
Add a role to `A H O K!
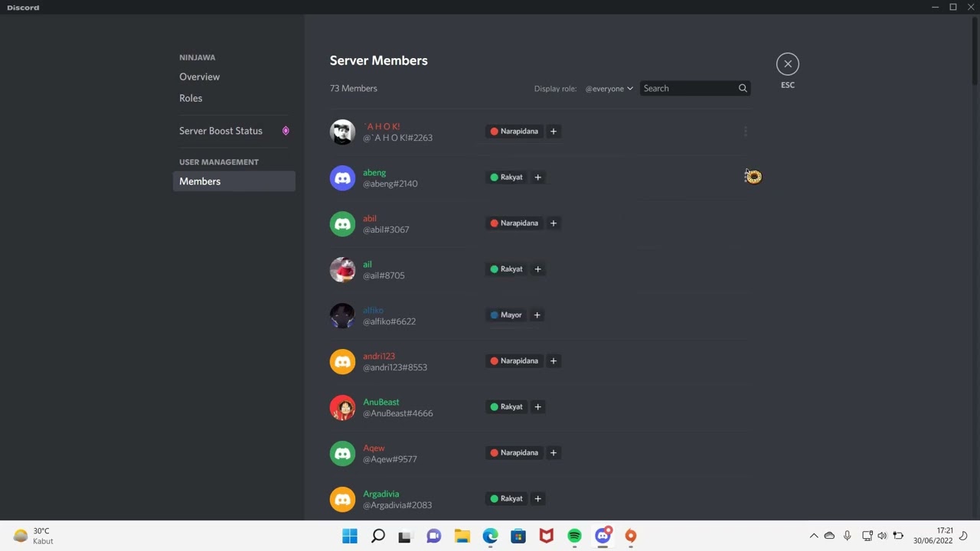coord(553,132)
